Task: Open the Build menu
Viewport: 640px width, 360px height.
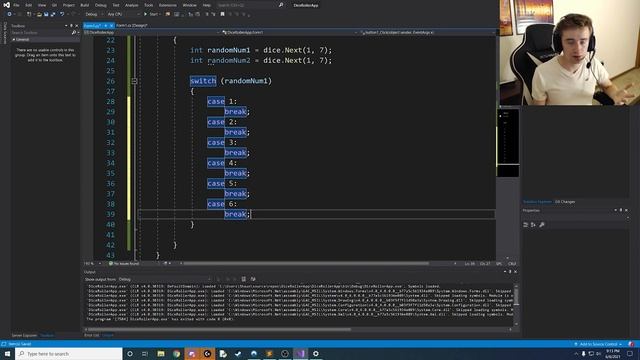Action: 84,5
